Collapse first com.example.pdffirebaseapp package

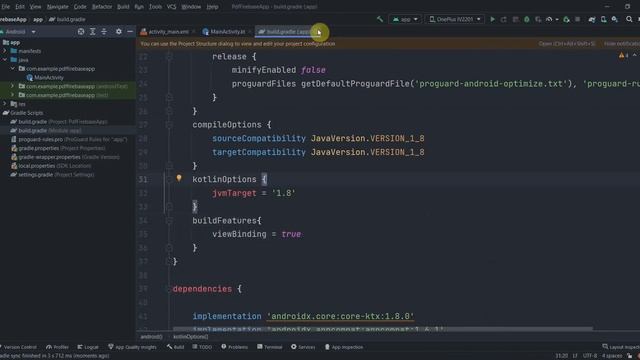point(13,69)
